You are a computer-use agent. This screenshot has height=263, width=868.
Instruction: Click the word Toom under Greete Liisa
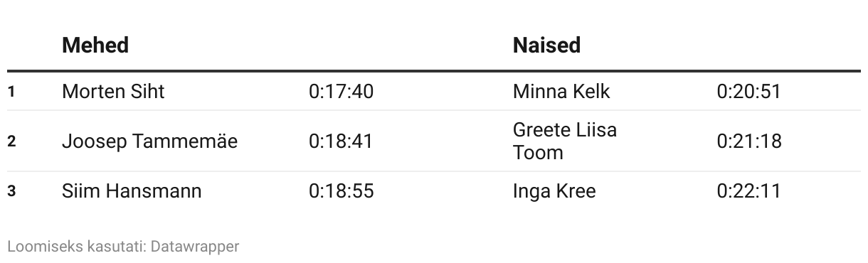(538, 153)
